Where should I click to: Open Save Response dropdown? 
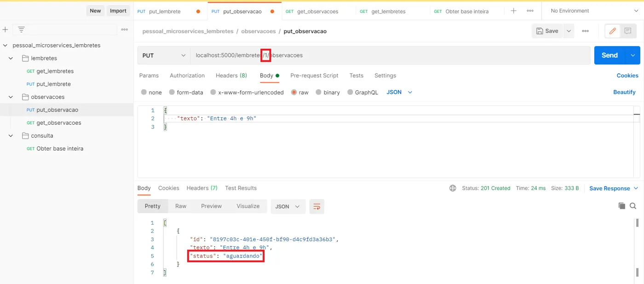(614, 188)
